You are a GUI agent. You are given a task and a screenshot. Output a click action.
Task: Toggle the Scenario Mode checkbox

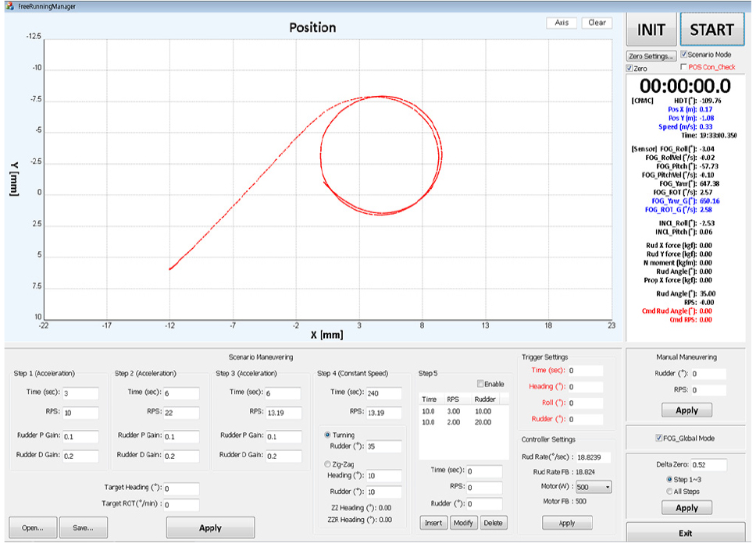tap(683, 55)
